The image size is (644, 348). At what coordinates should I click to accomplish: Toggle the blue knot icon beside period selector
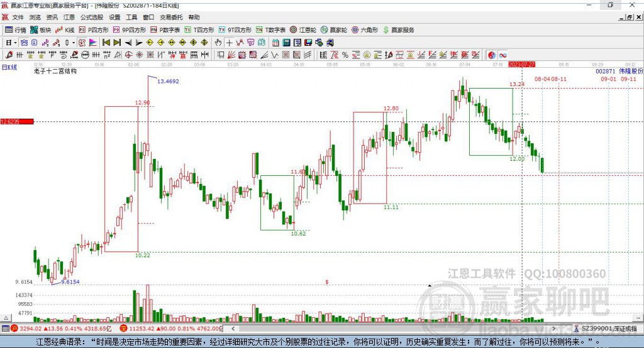click(24, 43)
